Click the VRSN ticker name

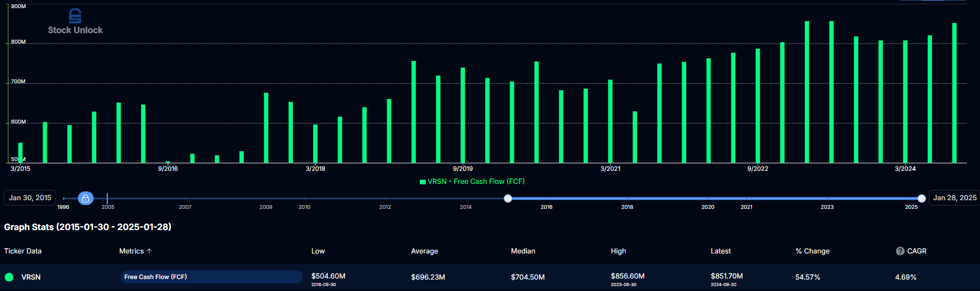pyautogui.click(x=31, y=277)
